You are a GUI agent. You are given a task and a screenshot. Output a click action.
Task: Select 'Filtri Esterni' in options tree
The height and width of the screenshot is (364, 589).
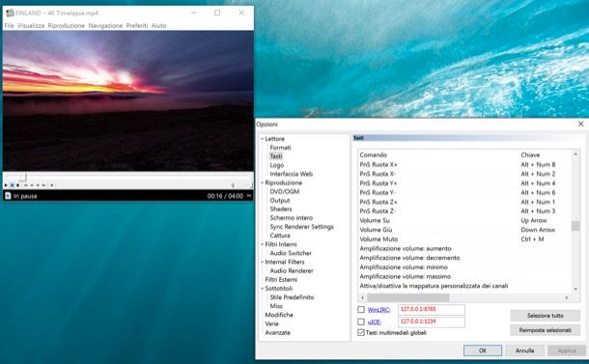point(281,279)
